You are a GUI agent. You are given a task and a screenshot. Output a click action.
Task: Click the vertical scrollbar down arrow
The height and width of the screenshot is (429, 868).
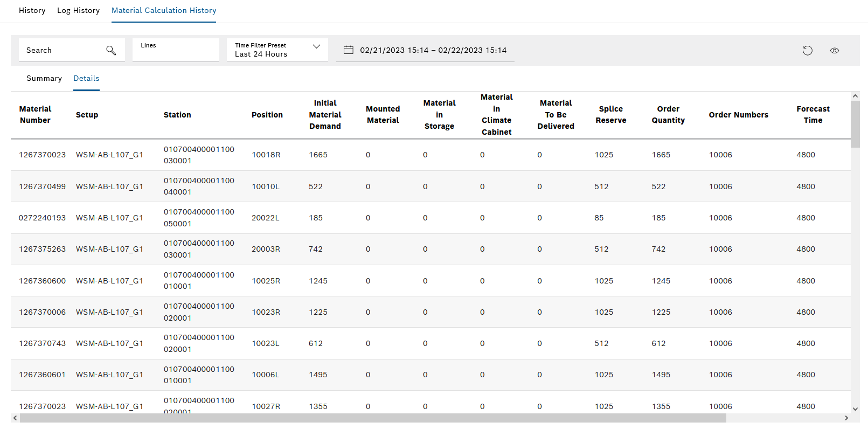point(855,409)
